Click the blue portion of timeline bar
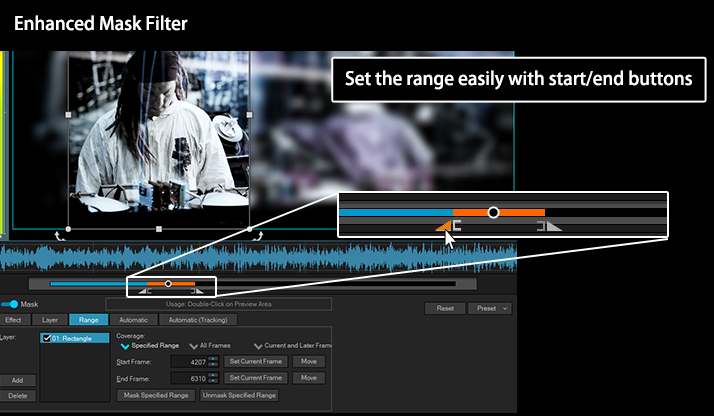This screenshot has height=416, width=714. click(x=98, y=284)
